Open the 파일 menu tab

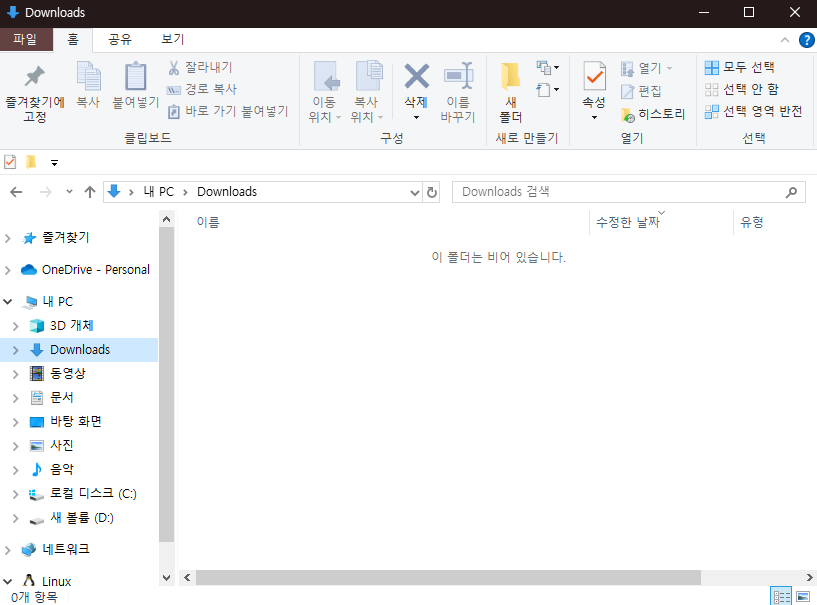pos(25,40)
